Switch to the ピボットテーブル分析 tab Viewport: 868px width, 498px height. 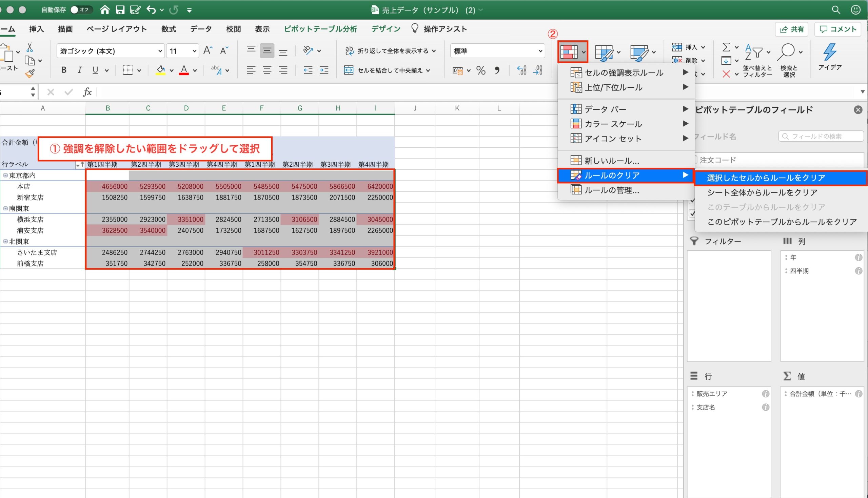click(x=320, y=29)
